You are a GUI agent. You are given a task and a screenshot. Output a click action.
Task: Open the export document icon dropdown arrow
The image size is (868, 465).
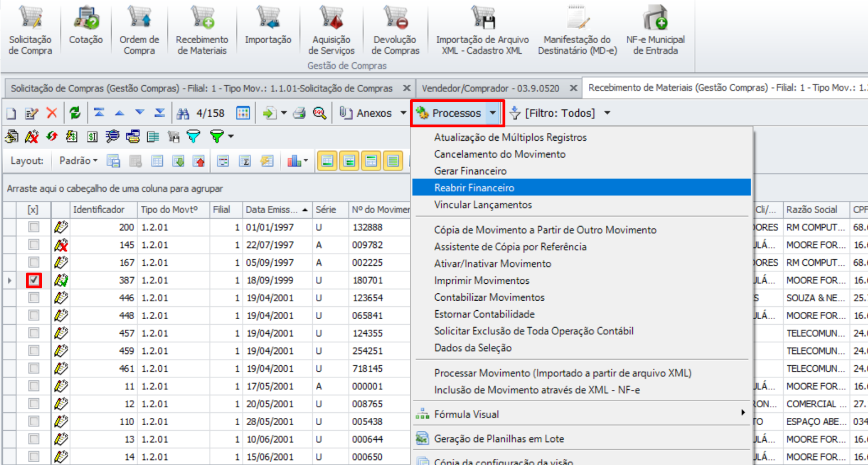tap(284, 113)
